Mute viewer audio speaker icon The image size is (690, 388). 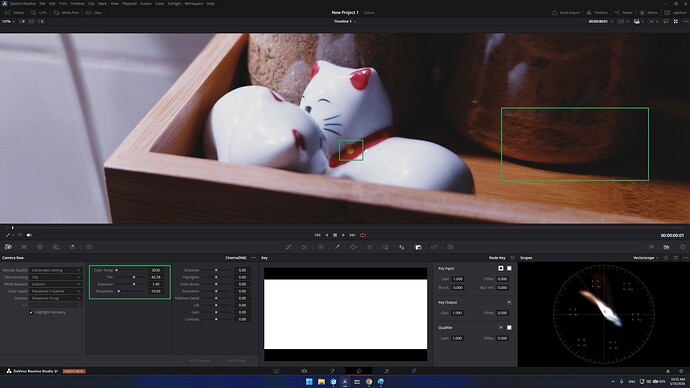click(29, 235)
